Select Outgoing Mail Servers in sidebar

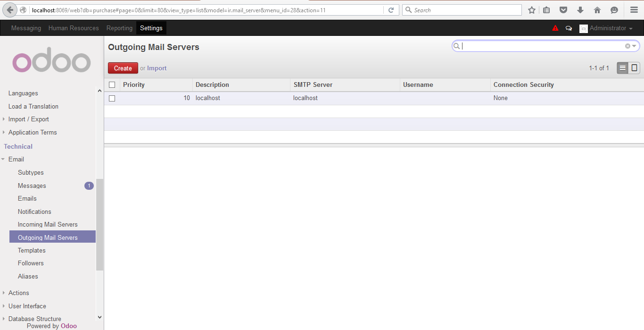coord(52,237)
